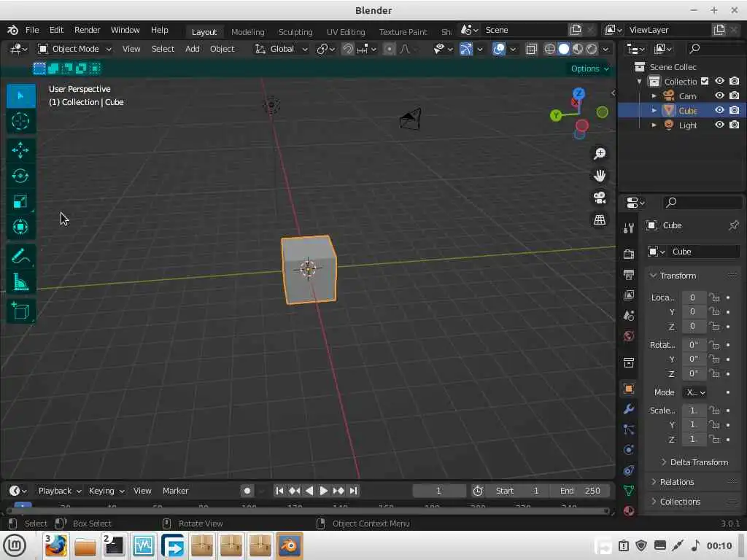Select solid viewport shading
Viewport: 747px width, 560px height.
coord(564,49)
